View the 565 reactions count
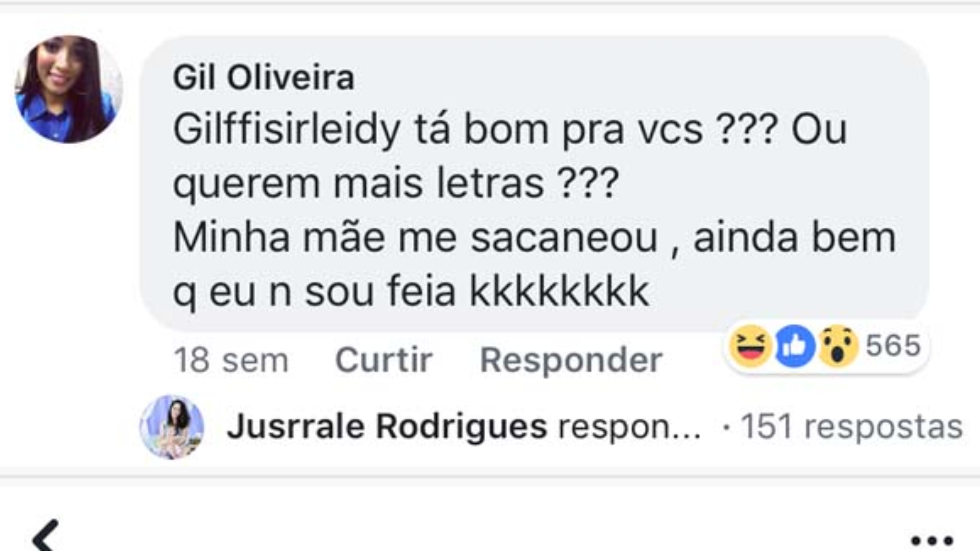 click(x=893, y=345)
